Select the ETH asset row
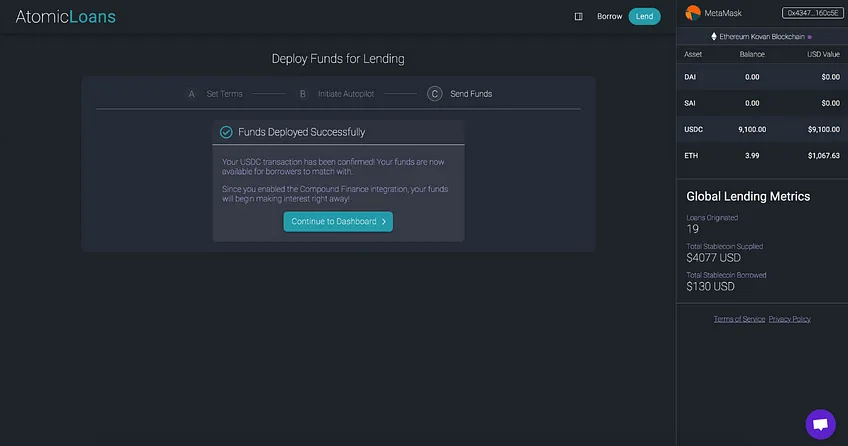 pos(762,156)
